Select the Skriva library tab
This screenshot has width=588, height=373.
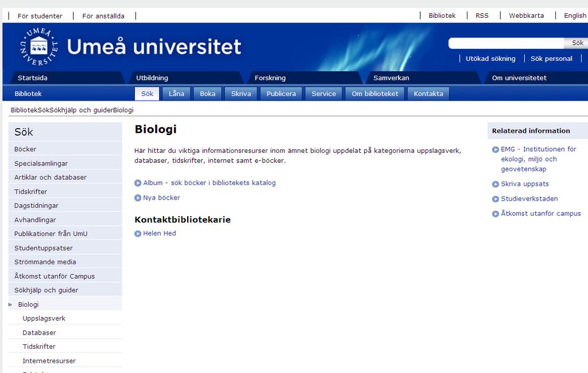tap(241, 94)
